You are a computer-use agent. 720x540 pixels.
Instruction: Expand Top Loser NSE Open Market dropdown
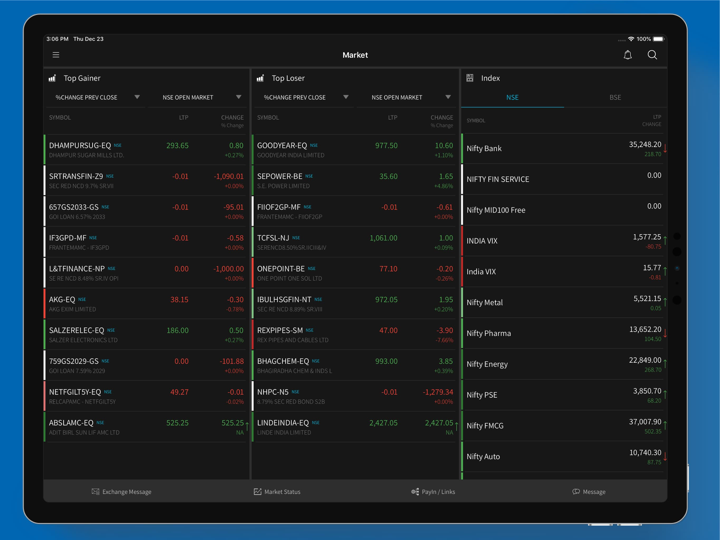410,98
